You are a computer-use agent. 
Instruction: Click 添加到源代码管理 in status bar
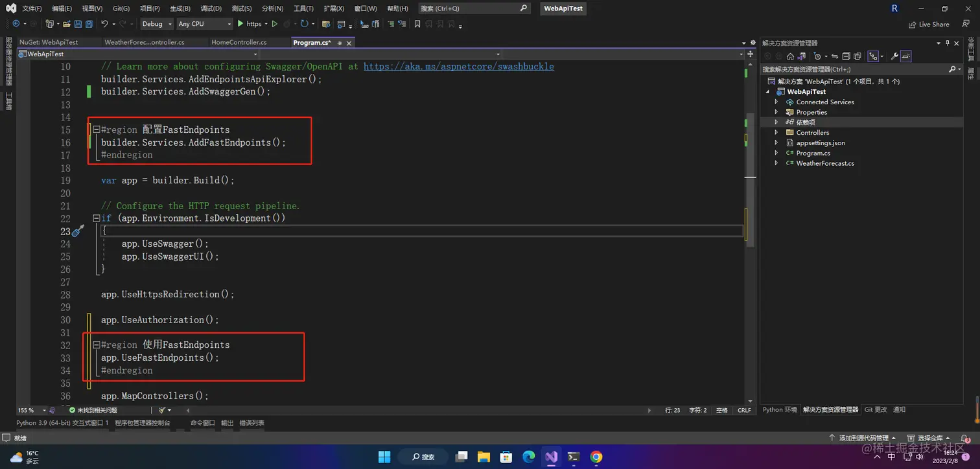[x=863, y=438]
